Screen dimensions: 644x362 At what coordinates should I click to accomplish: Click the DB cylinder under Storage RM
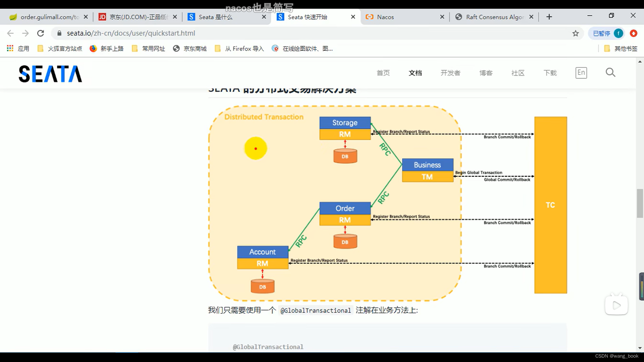(345, 156)
